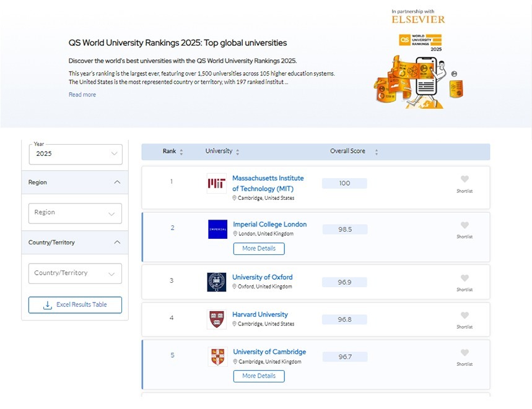Click Imperial overall score 98.5

pyautogui.click(x=345, y=230)
